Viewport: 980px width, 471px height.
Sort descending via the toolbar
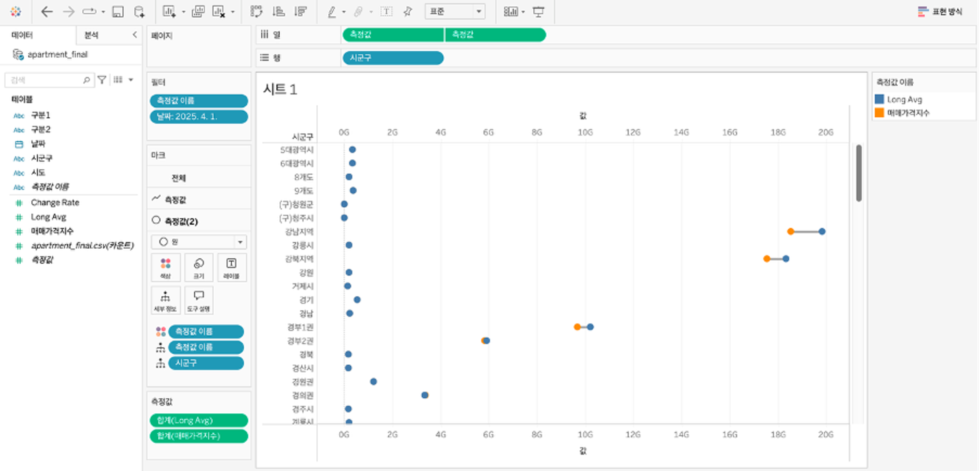tap(301, 12)
